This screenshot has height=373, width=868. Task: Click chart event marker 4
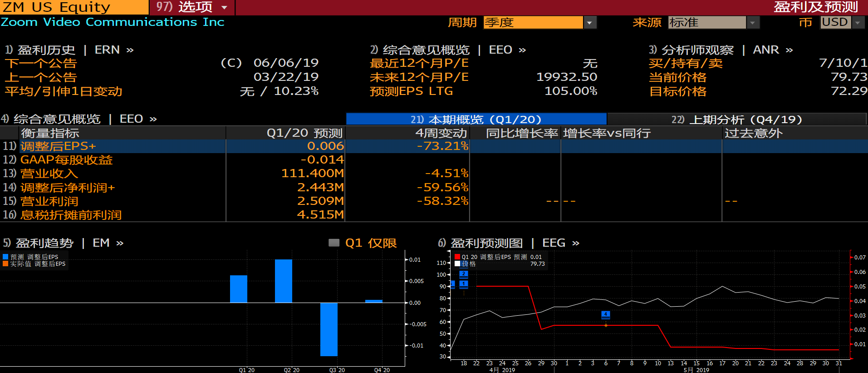click(x=605, y=314)
